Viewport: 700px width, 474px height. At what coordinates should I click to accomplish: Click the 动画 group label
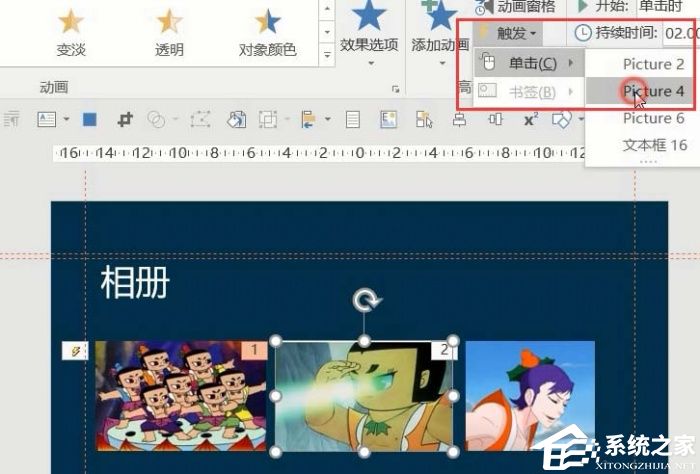pos(54,87)
